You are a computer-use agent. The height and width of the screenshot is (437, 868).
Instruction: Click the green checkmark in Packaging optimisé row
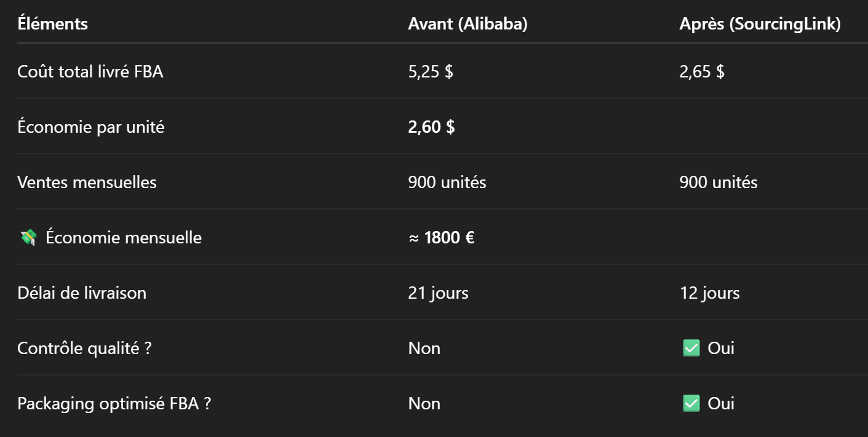691,404
